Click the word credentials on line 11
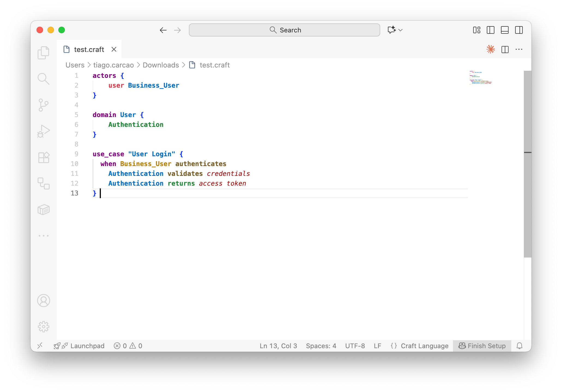 228,174
